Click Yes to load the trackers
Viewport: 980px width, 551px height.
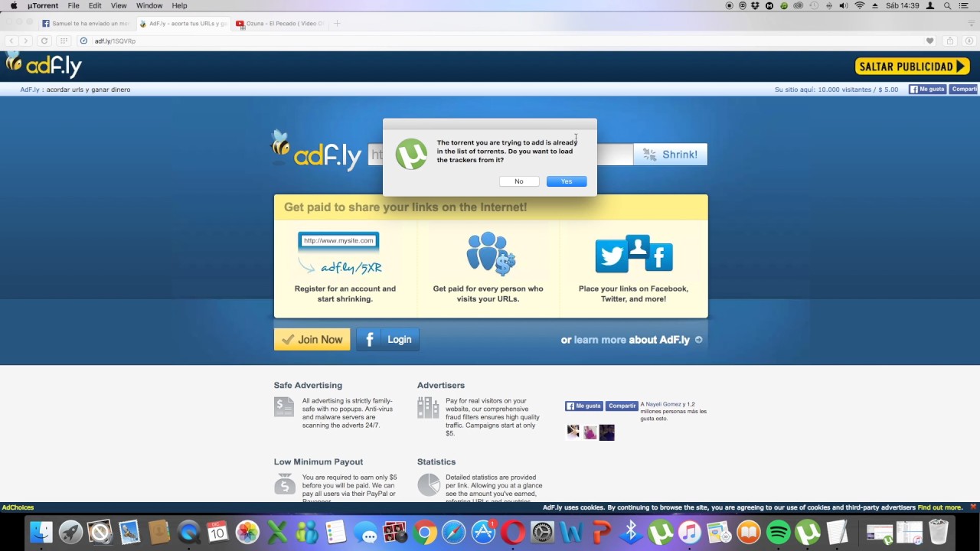[567, 181]
